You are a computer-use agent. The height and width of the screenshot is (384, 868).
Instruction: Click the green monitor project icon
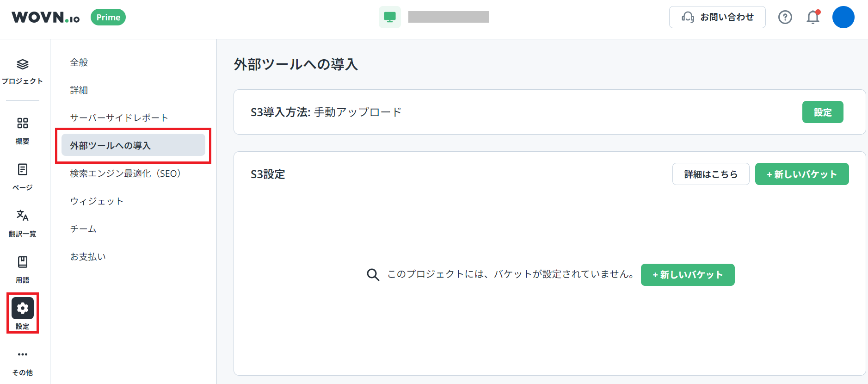(389, 18)
